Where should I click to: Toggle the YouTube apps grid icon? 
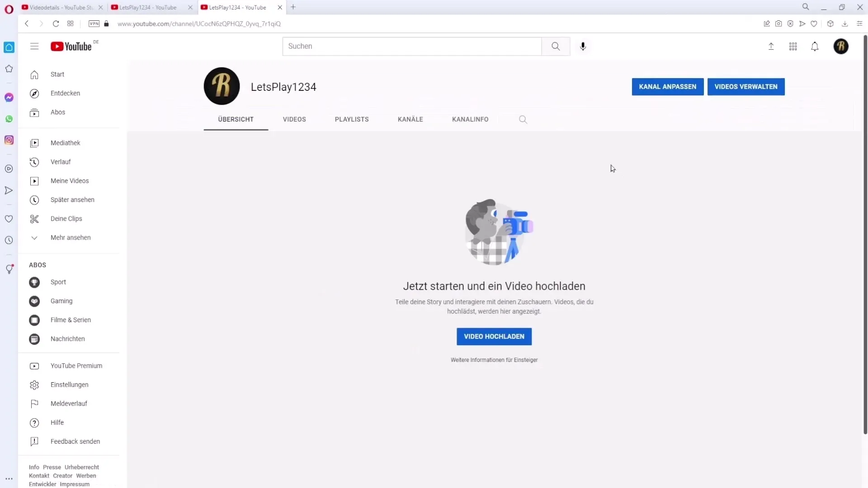[793, 46]
